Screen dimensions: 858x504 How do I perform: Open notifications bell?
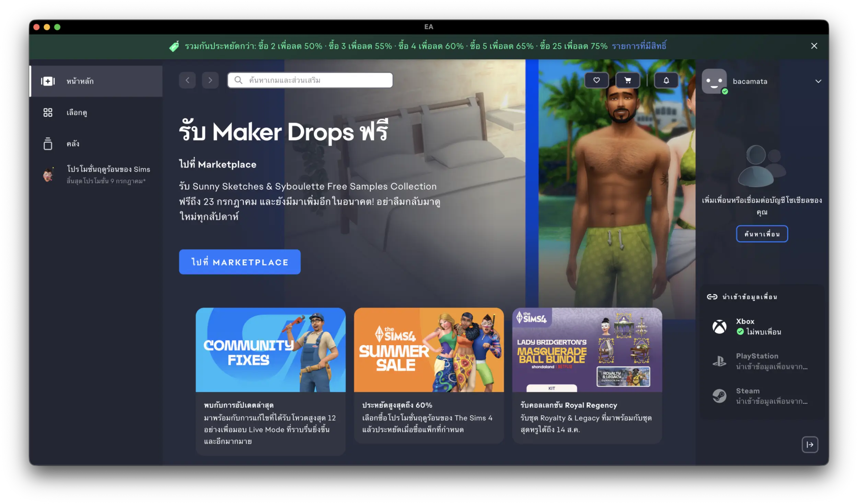pos(666,80)
